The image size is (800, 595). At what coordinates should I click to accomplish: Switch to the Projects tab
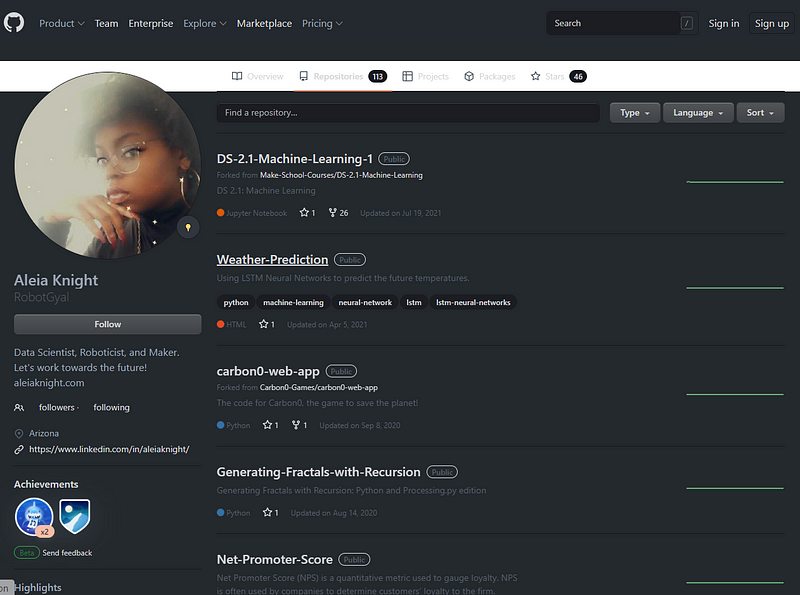click(x=426, y=77)
